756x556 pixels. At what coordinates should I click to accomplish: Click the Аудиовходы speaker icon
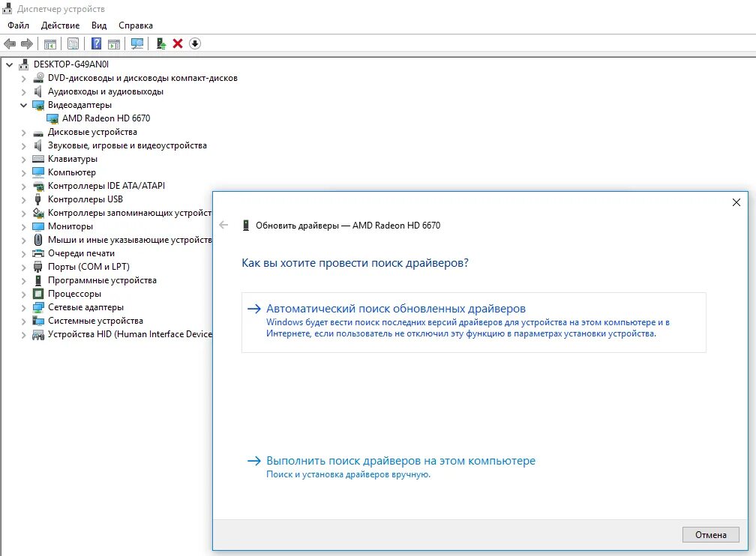(x=38, y=91)
